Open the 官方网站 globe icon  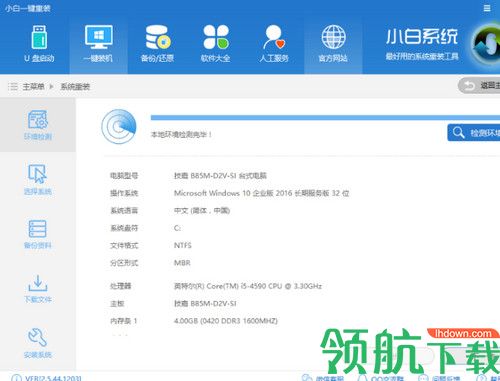pos(333,37)
